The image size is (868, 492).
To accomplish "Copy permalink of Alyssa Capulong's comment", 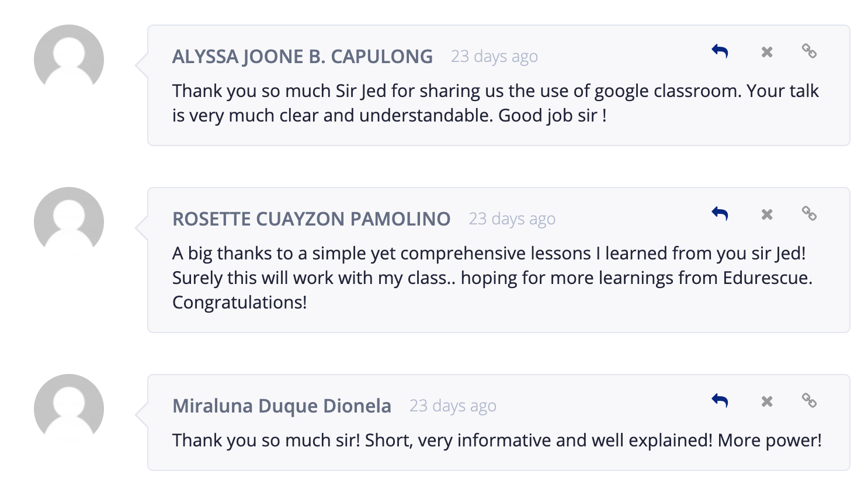I will pyautogui.click(x=809, y=51).
